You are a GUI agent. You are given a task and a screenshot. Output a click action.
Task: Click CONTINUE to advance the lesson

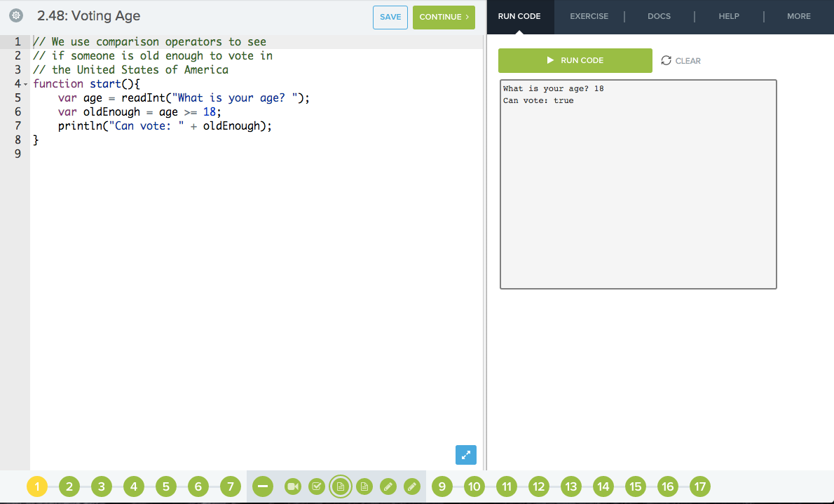[444, 17]
